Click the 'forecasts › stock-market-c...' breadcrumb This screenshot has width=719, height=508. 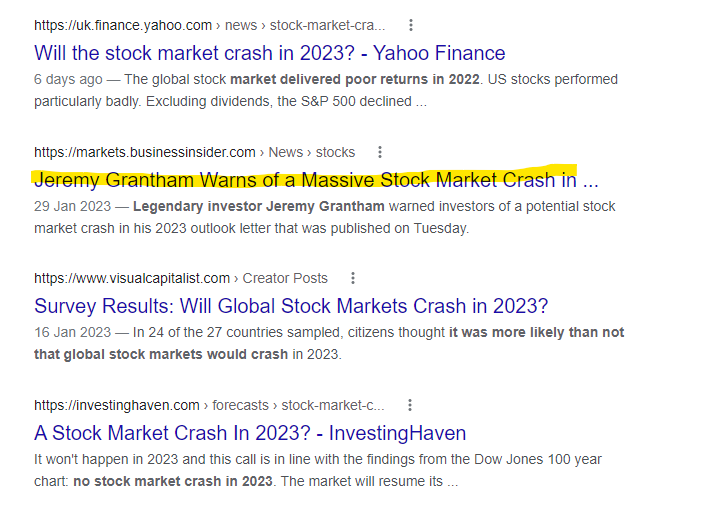pyautogui.click(x=298, y=405)
